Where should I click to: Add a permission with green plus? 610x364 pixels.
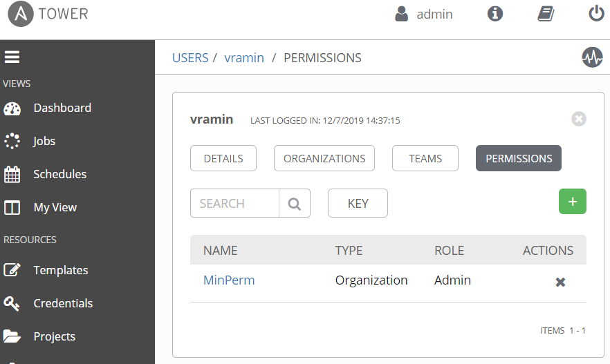(572, 201)
